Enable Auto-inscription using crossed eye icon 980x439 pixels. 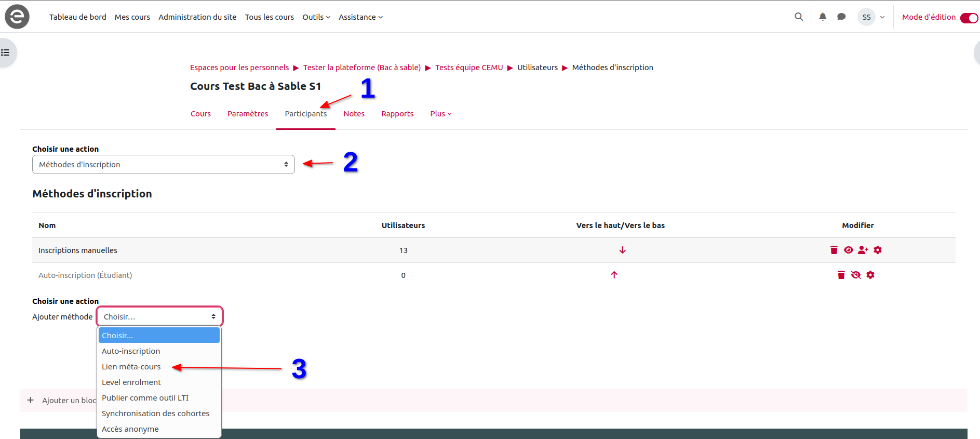(x=856, y=275)
